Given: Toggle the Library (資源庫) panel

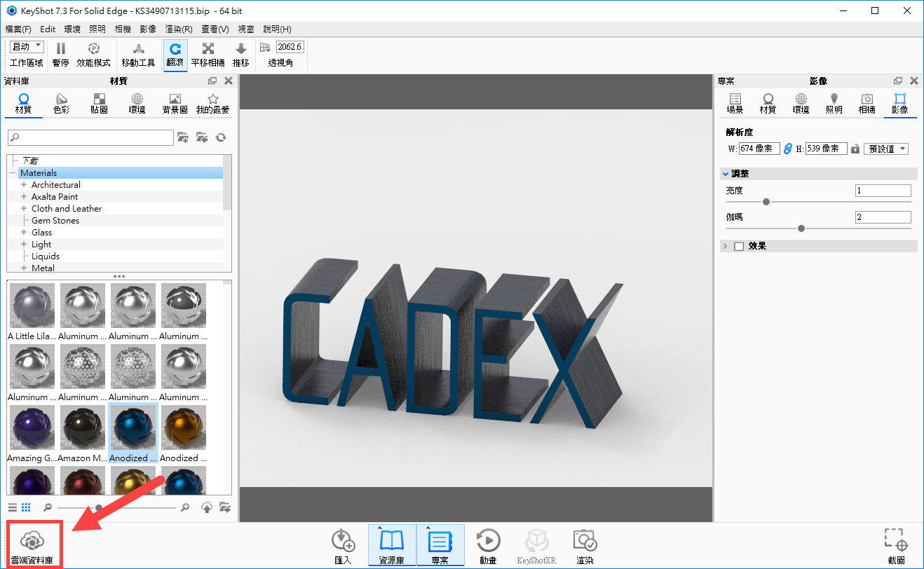Looking at the screenshot, I should (391, 546).
